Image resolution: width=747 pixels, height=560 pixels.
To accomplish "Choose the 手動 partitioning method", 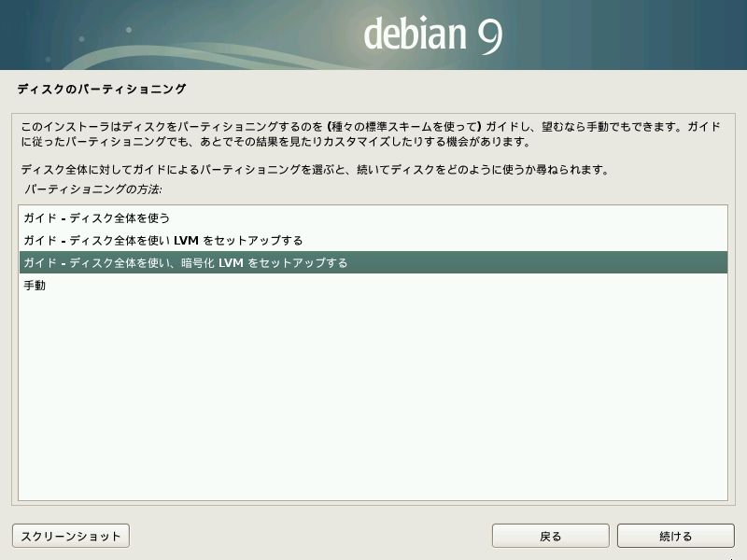I will 373,286.
